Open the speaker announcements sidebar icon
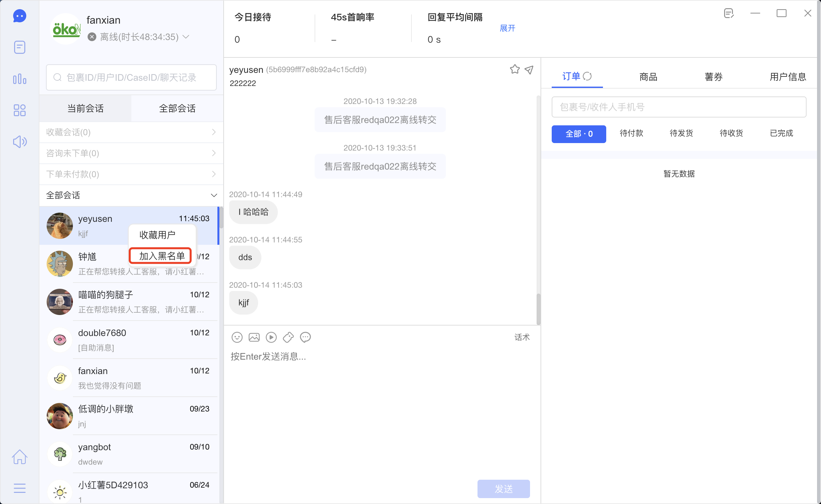This screenshot has height=504, width=821. pos(19,142)
